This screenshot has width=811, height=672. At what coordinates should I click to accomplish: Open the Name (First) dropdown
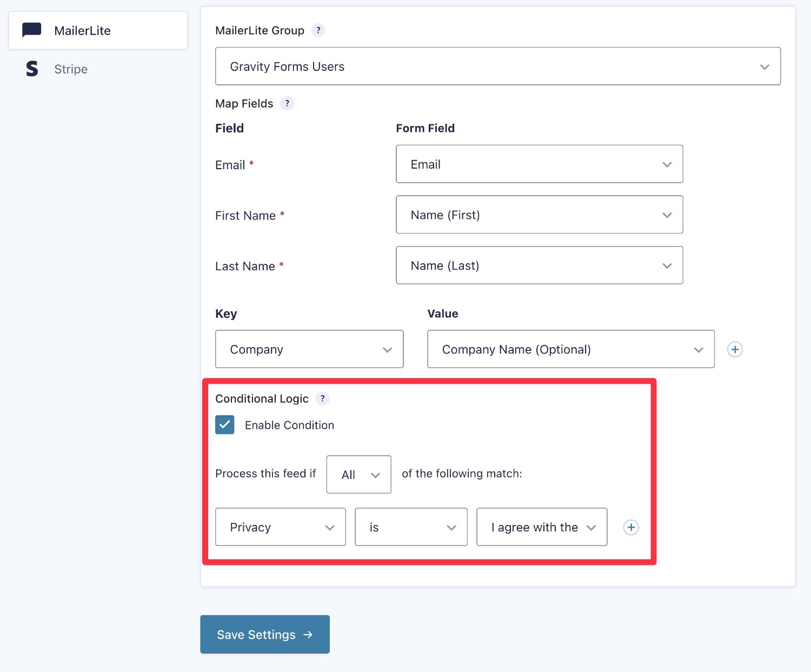click(540, 215)
